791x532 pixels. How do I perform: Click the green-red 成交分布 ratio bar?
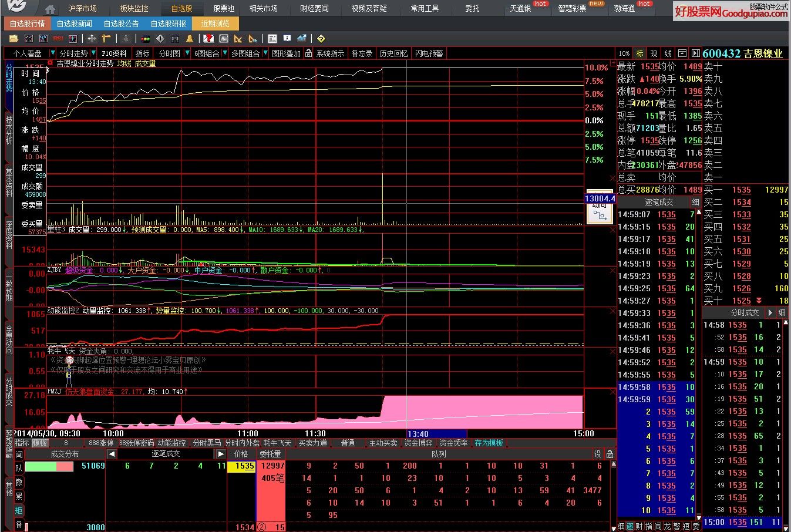click(49, 466)
